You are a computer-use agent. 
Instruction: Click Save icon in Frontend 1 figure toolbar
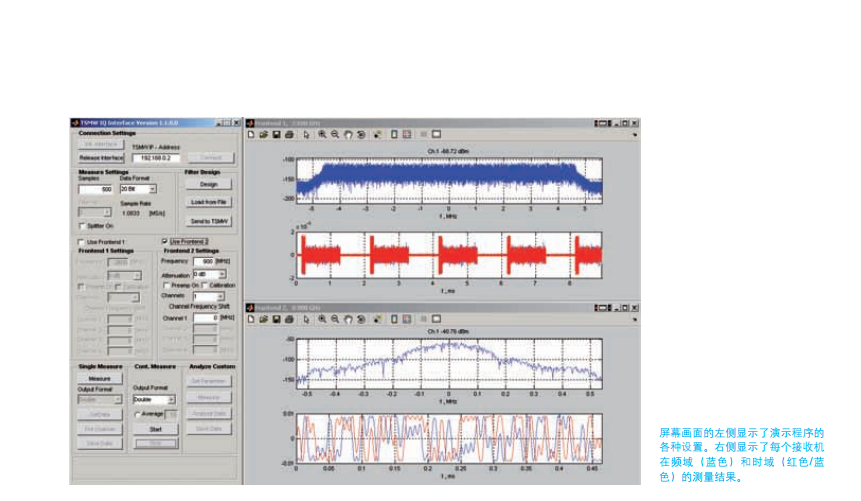coord(276,135)
